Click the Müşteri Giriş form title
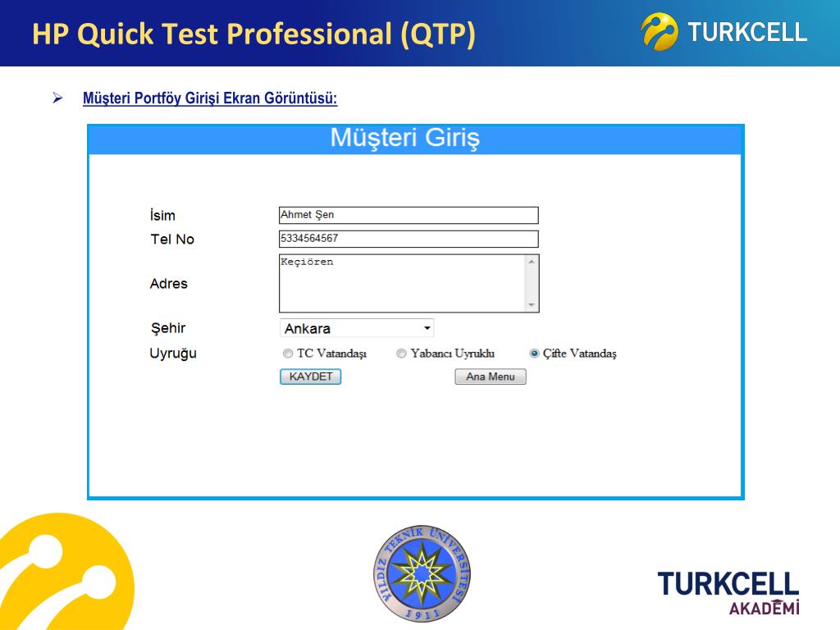840x630 pixels. point(405,138)
